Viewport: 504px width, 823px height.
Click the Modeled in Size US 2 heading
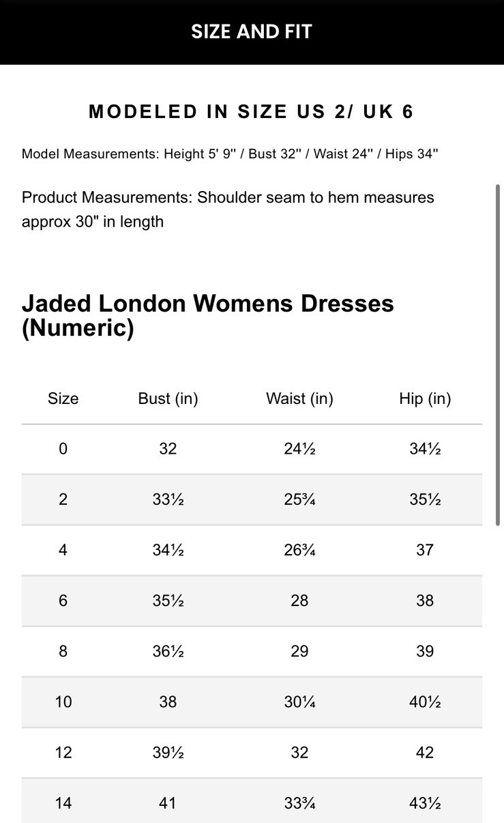tap(252, 112)
